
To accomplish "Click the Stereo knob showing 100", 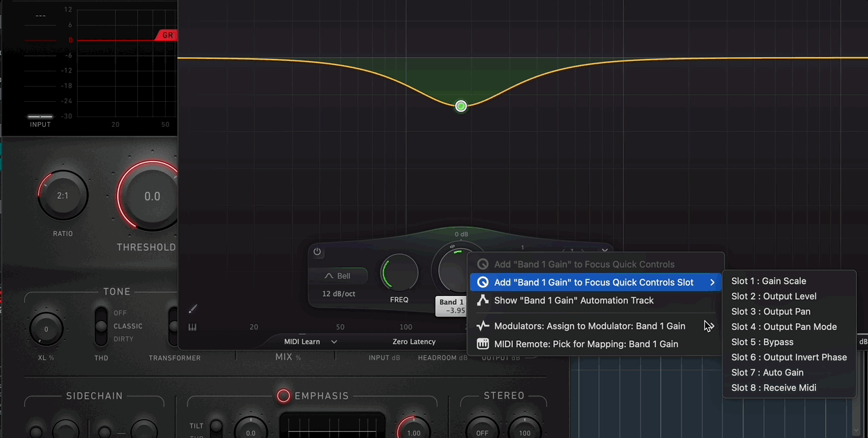I will click(525, 428).
